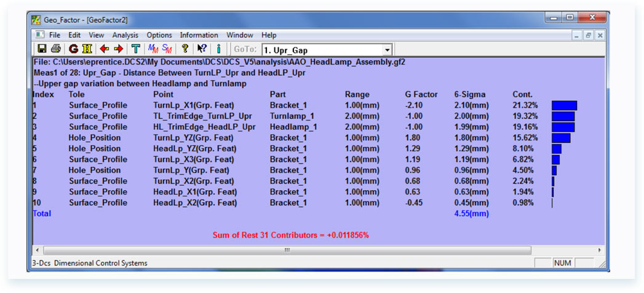Select point 'HeadLp_X2(Grp. Feat)'
The height and width of the screenshot is (293, 644).
pos(195,203)
